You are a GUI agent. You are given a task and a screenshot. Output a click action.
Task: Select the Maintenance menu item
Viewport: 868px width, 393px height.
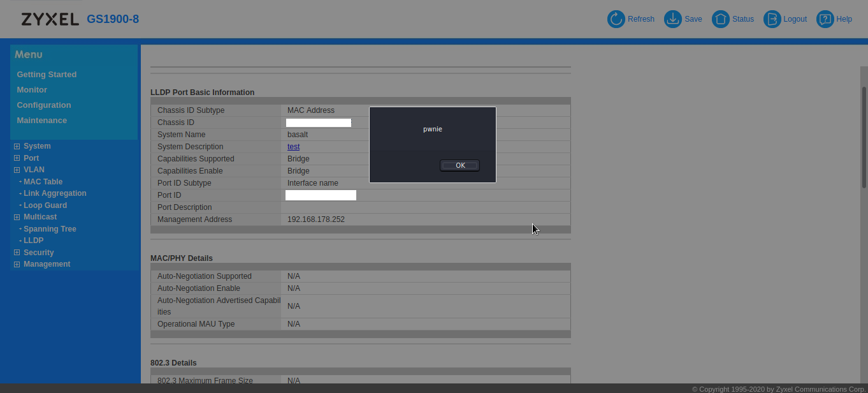point(41,121)
